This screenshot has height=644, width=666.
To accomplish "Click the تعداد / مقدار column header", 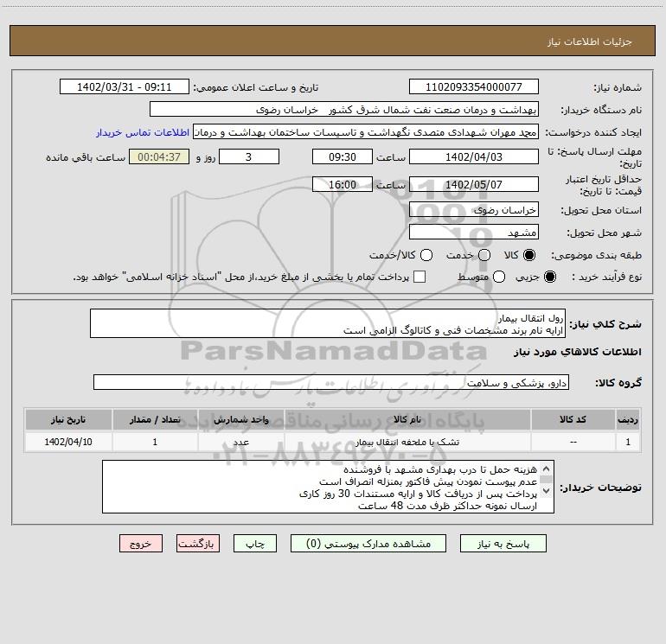I will click(x=155, y=419).
